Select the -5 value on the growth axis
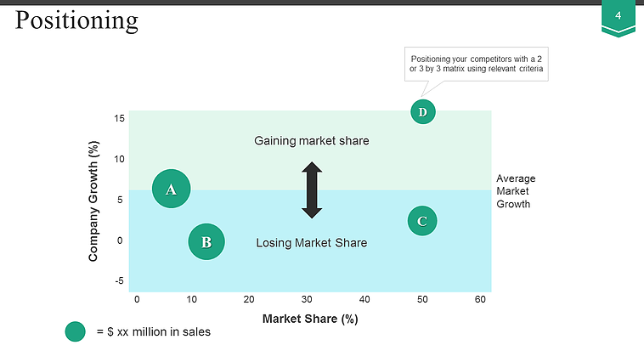Viewport: 644px width, 362px height. [119, 280]
